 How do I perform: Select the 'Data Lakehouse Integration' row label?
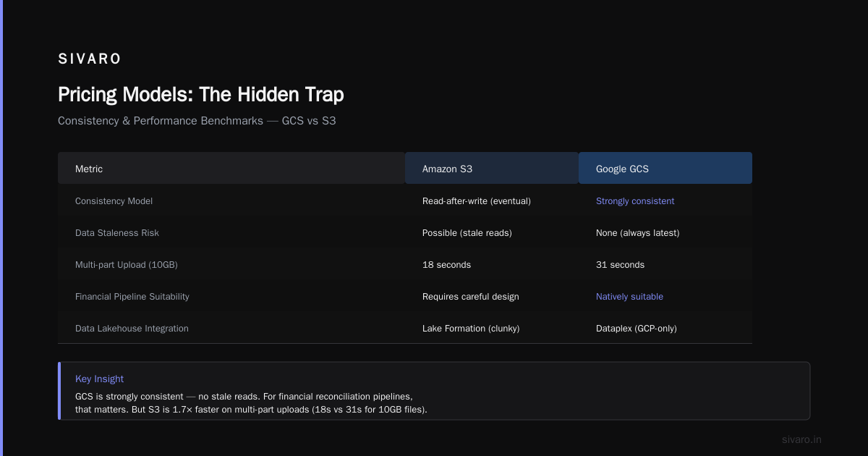click(x=132, y=329)
